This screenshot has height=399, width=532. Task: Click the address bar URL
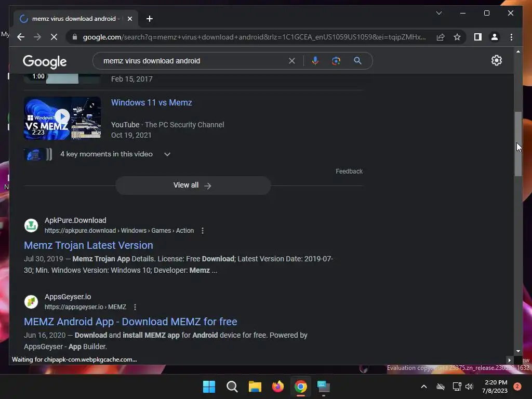[x=254, y=37]
